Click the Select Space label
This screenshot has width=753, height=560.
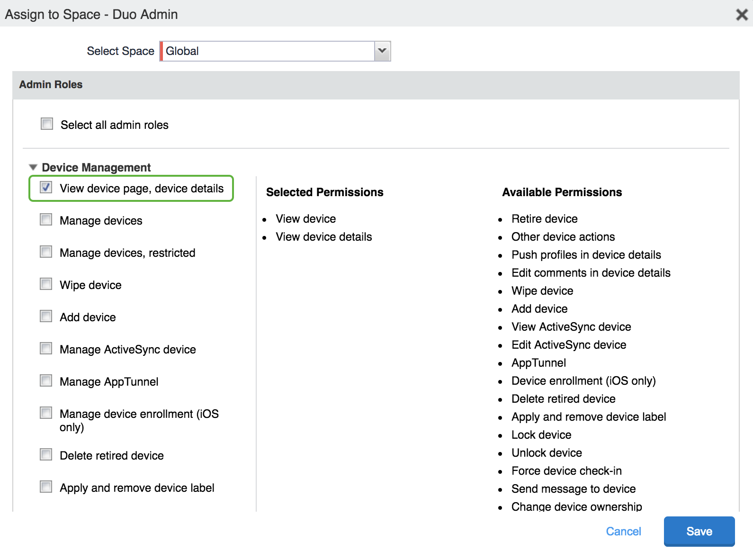coord(120,51)
